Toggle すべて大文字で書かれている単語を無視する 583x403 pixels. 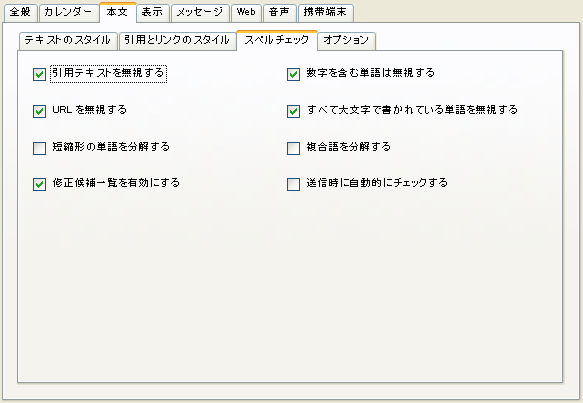(x=293, y=111)
